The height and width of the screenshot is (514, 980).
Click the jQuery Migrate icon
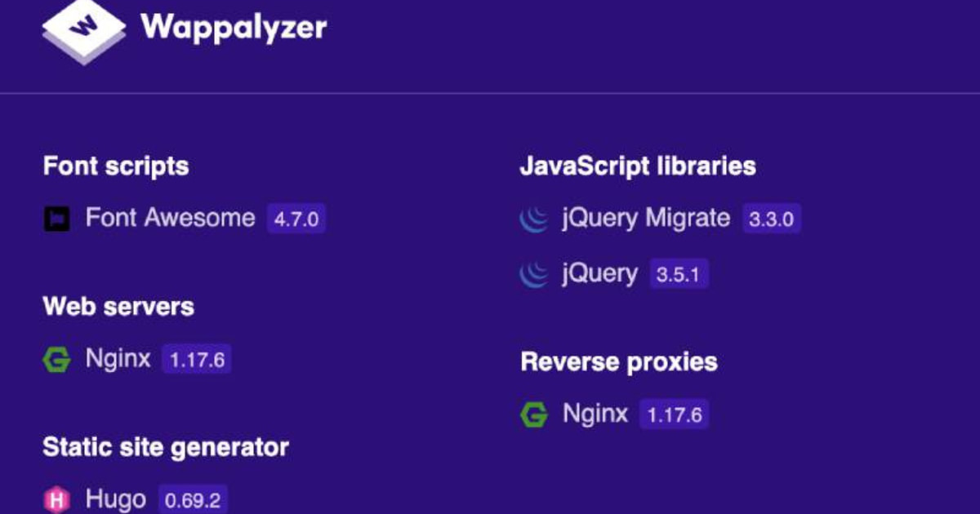pyautogui.click(x=533, y=219)
